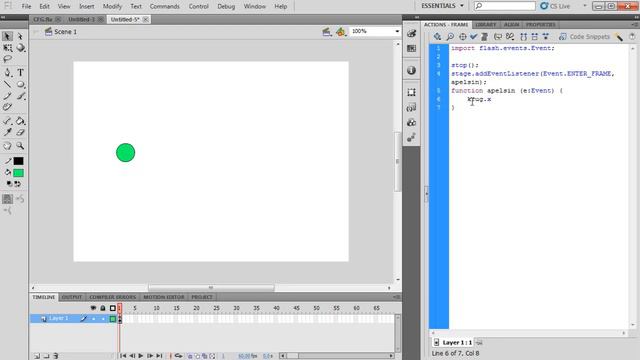Screen dimensions: 640x360
Task: Open the Edit Scene dropdown icon
Action: pos(327,31)
